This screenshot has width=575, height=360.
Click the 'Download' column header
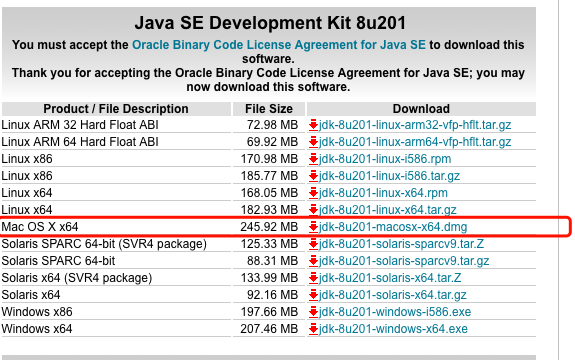421,109
